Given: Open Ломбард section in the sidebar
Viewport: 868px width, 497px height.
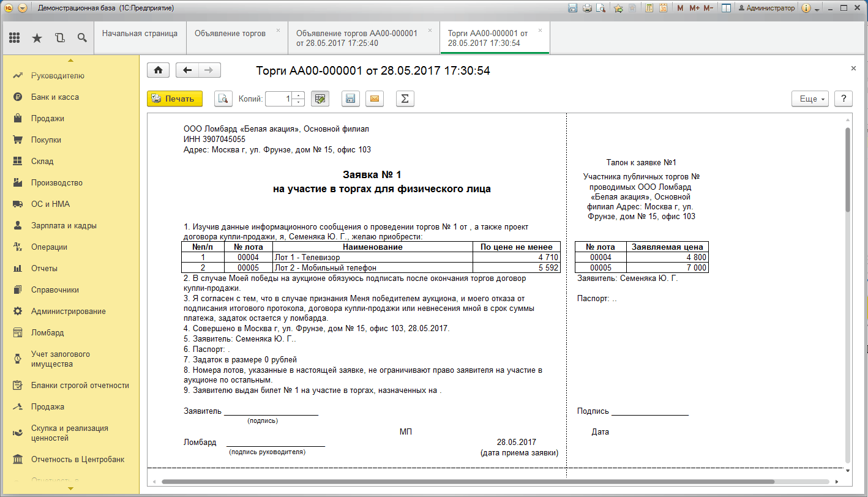Looking at the screenshot, I should 48,332.
